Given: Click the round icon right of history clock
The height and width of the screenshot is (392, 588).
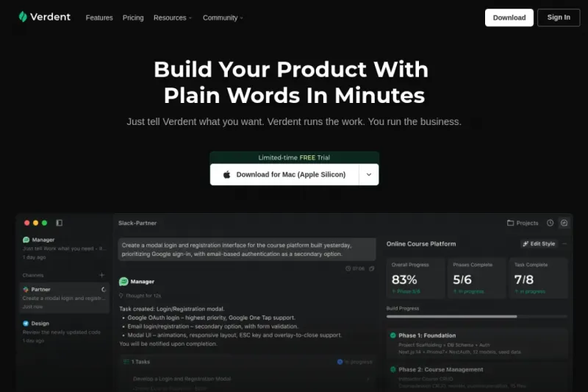Looking at the screenshot, I should (x=564, y=223).
